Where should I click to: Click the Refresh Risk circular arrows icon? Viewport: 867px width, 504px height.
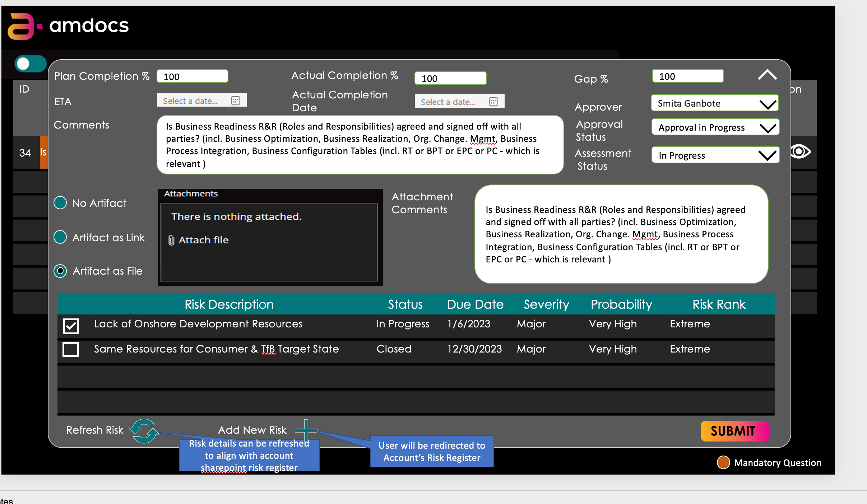tap(144, 431)
